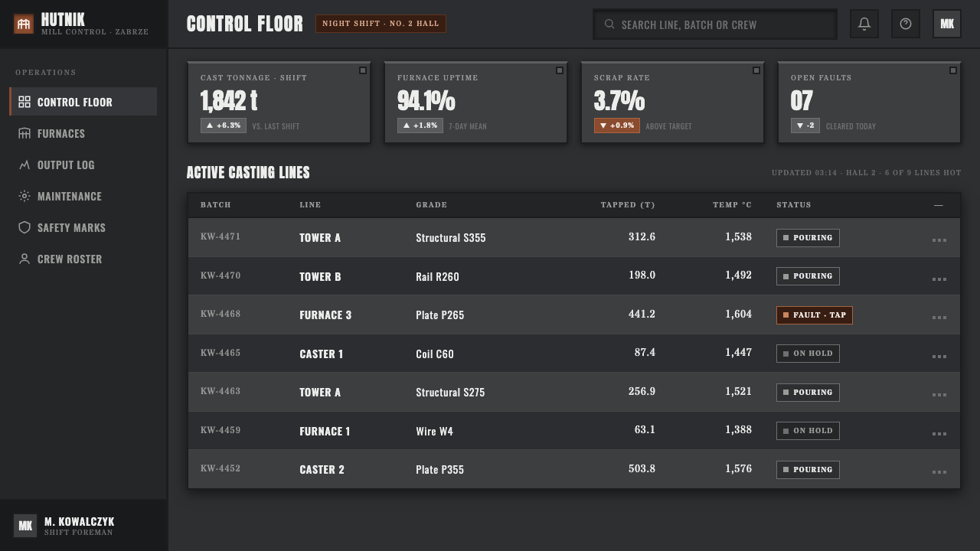Open the Output Log section
Image resolution: width=980 pixels, height=551 pixels.
coord(83,165)
